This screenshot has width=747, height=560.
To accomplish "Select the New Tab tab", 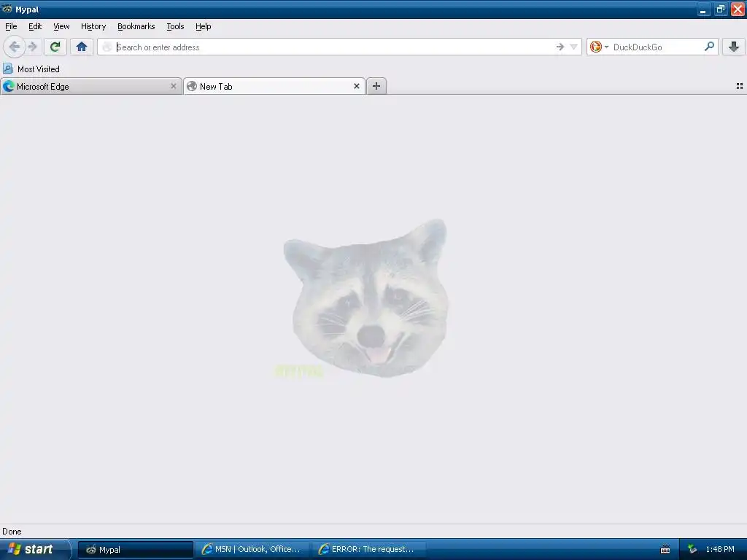I will tap(274, 86).
